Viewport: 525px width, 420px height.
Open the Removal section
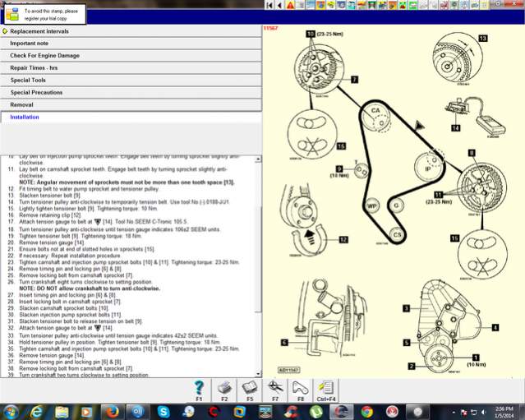click(131, 105)
